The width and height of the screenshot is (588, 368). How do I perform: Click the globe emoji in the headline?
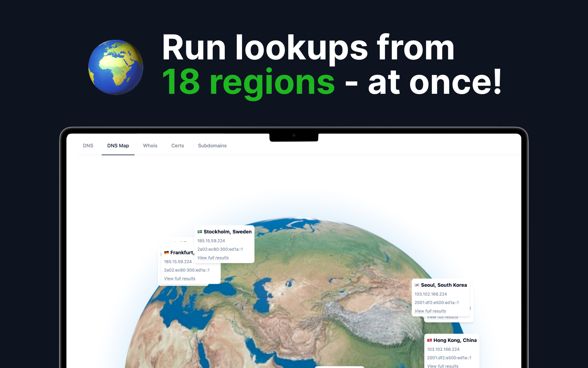tap(116, 67)
